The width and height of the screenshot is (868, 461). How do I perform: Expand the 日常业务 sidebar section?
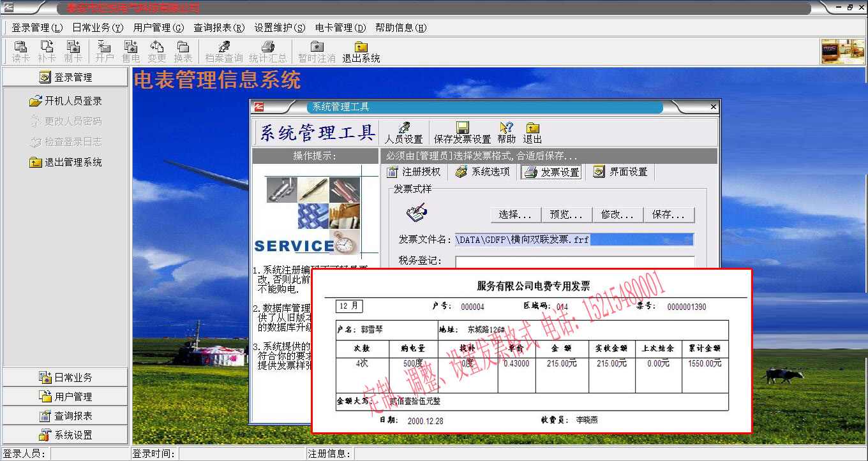[66, 377]
